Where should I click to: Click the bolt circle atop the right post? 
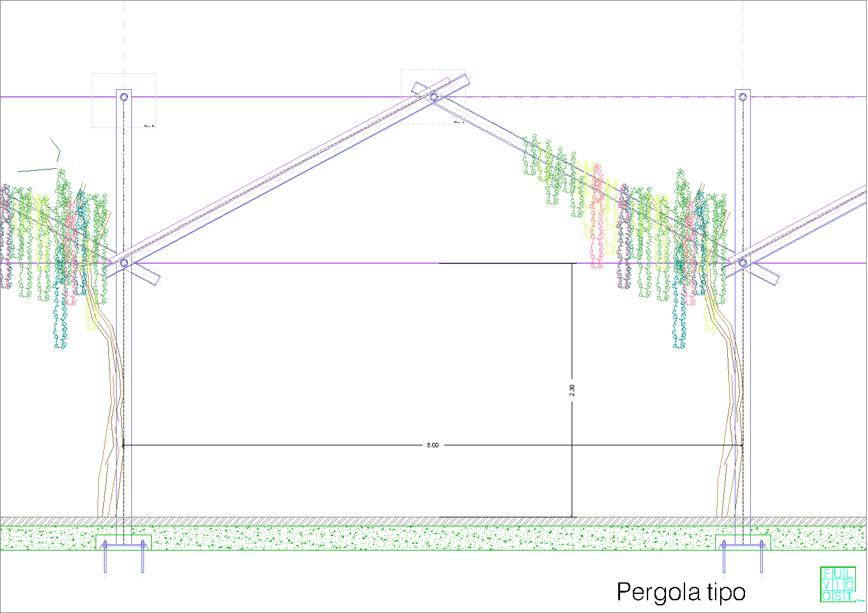(x=742, y=97)
